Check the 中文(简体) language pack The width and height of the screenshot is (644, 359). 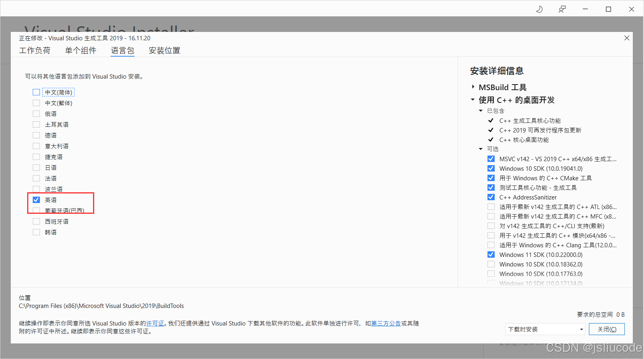[36, 92]
